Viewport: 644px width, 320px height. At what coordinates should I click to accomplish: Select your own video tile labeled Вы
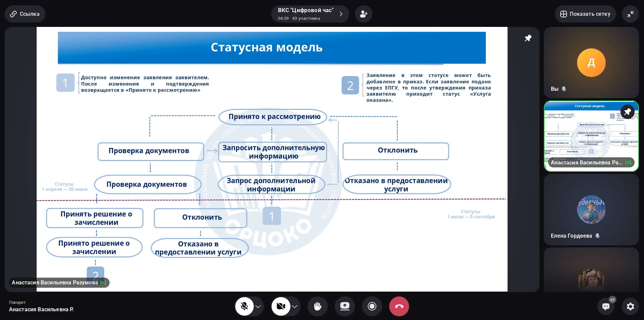point(591,63)
